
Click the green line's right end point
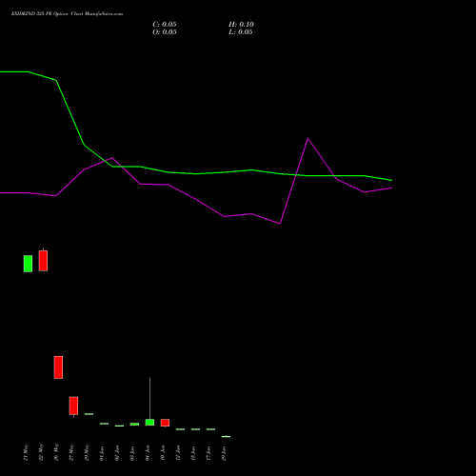(392, 180)
